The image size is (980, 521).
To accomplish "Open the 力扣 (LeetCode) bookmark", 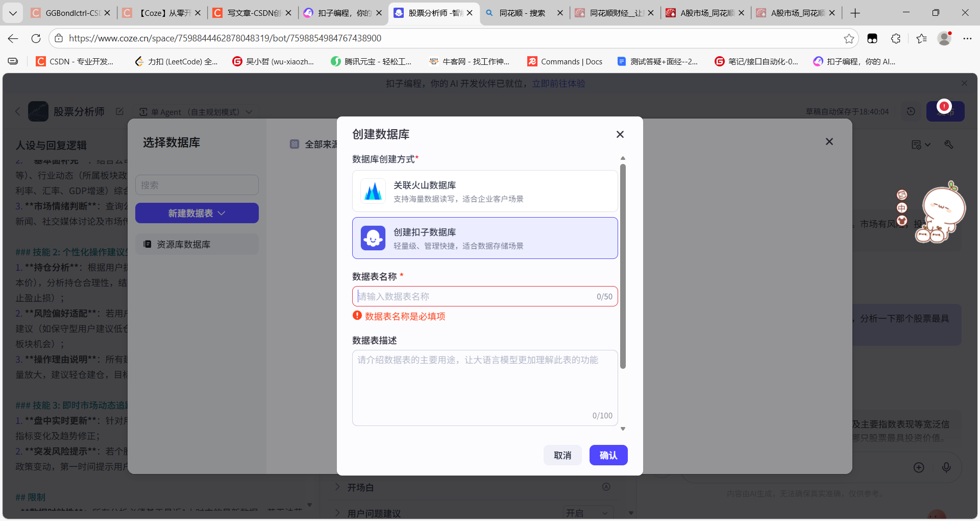I will click(x=176, y=61).
